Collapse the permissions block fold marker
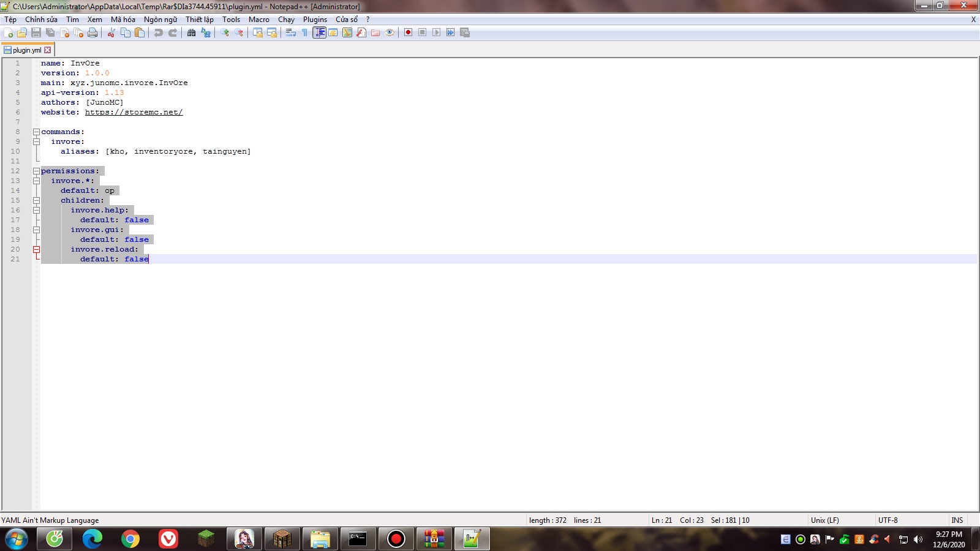The image size is (980, 551). click(x=36, y=171)
